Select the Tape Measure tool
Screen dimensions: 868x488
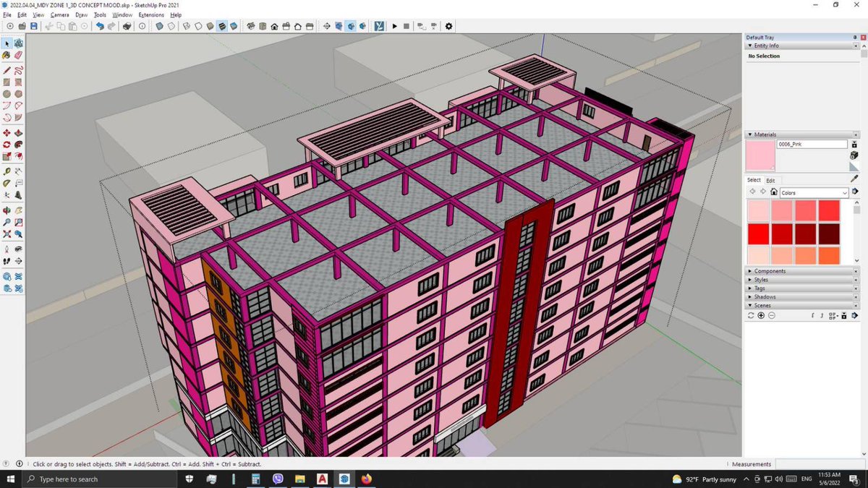pyautogui.click(x=7, y=171)
